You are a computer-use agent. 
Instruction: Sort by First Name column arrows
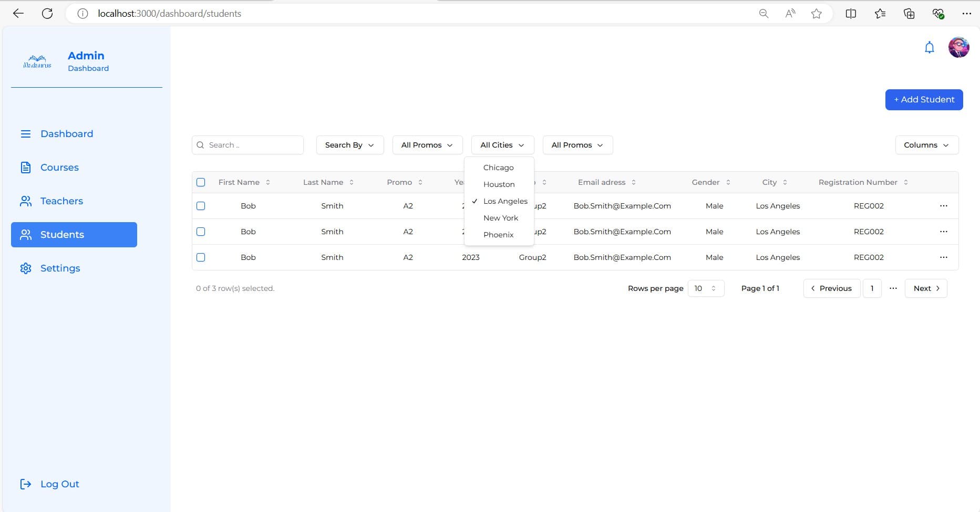(x=268, y=182)
